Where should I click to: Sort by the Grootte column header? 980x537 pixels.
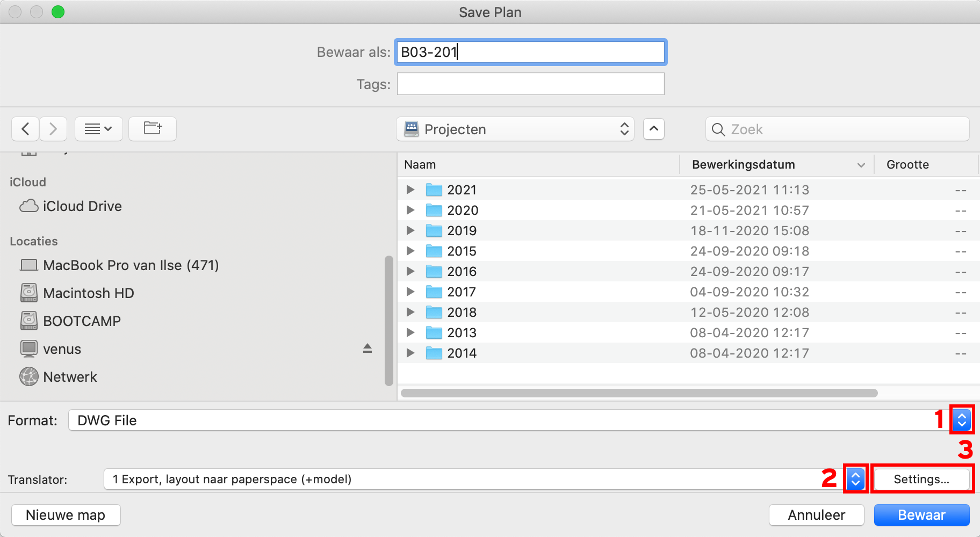[x=926, y=164]
